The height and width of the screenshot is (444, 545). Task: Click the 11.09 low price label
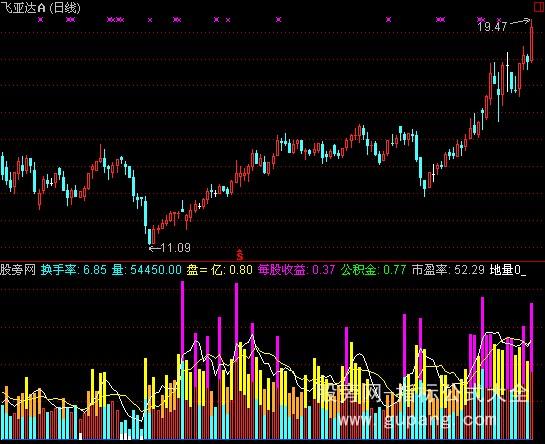pos(176,248)
